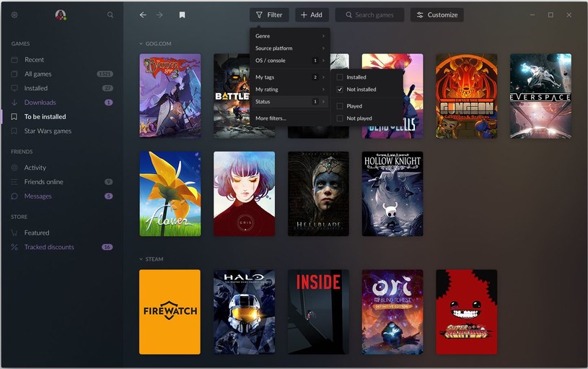Click the sidebar search magnifier icon

[x=110, y=15]
